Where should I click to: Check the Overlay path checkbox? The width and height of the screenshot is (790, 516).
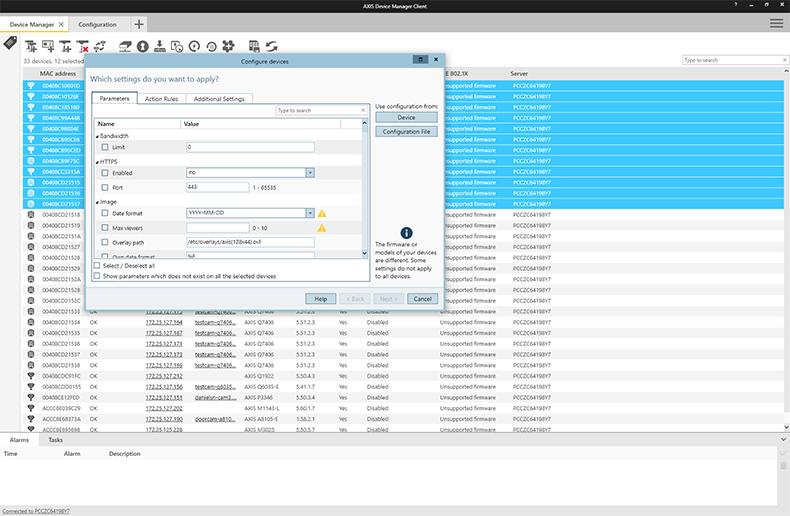[x=105, y=242]
